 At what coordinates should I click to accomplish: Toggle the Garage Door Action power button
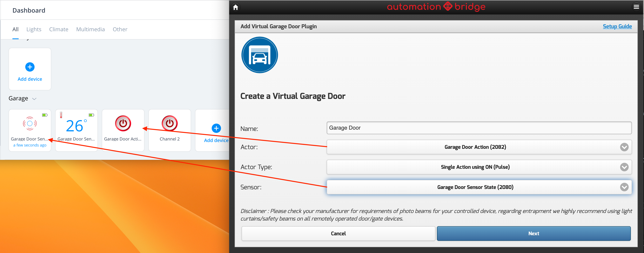123,123
